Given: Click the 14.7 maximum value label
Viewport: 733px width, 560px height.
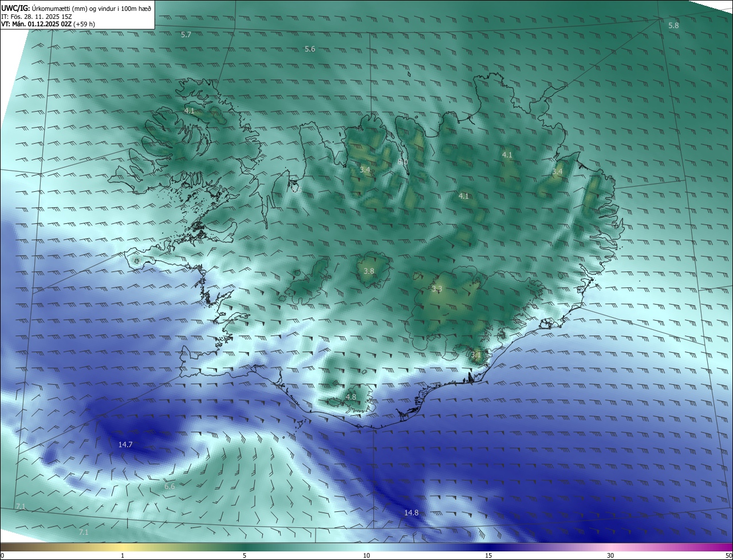Looking at the screenshot, I should (x=125, y=445).
